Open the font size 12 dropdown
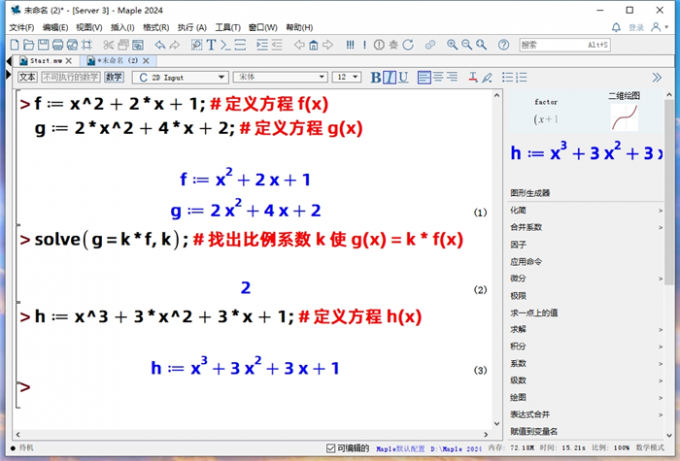Viewport: 680px width, 461px height. pyautogui.click(x=347, y=77)
